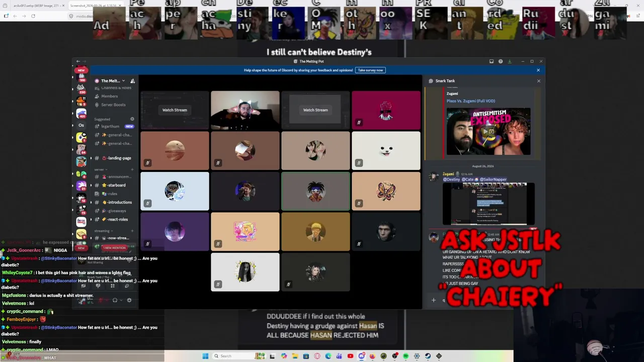This screenshot has width=644, height=362.
Task: Open Discord User Settings gear icon
Action: [129, 300]
